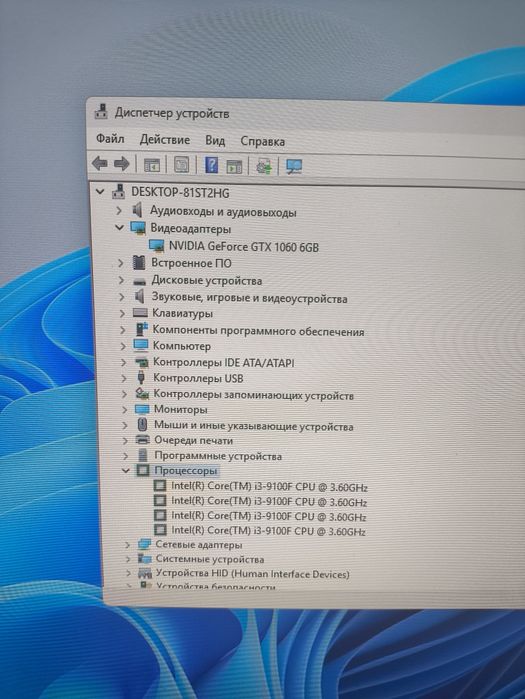Open the Properties toolbar icon
525x699 pixels.
click(181, 165)
